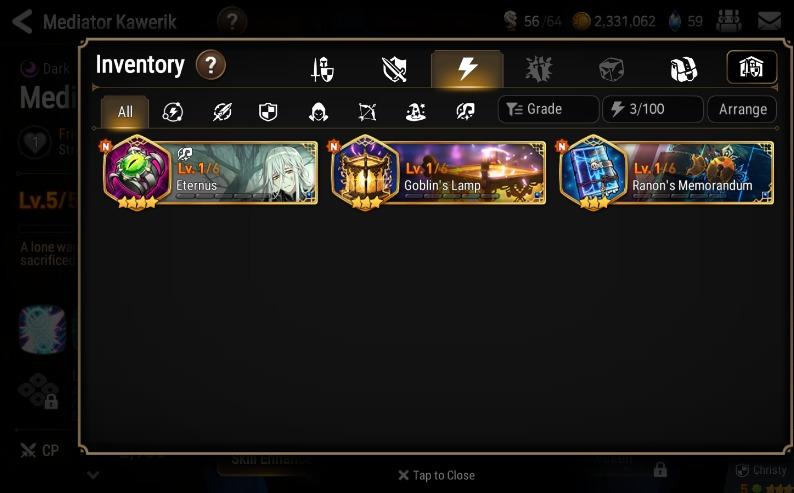
Task: Click the Arrange button
Action: [742, 109]
